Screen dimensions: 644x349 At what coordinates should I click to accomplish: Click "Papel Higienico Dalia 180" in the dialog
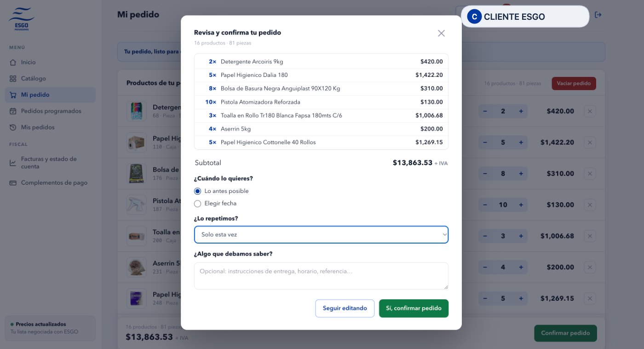click(254, 75)
